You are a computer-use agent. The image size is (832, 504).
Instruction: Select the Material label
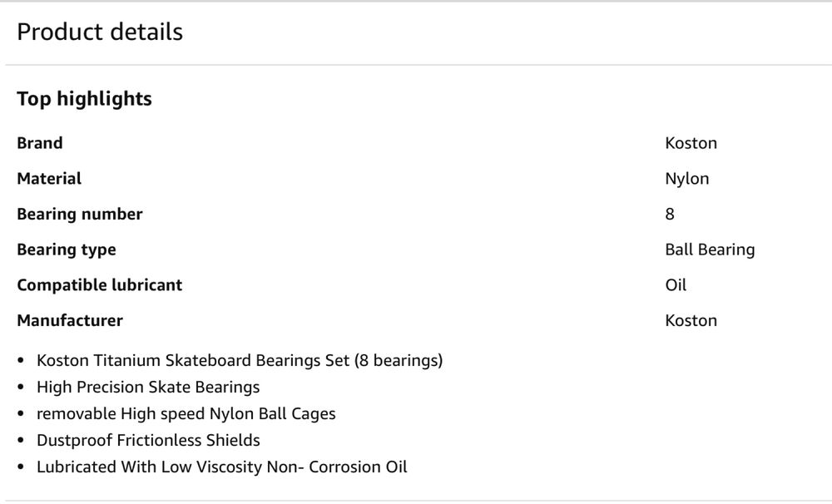pos(49,179)
